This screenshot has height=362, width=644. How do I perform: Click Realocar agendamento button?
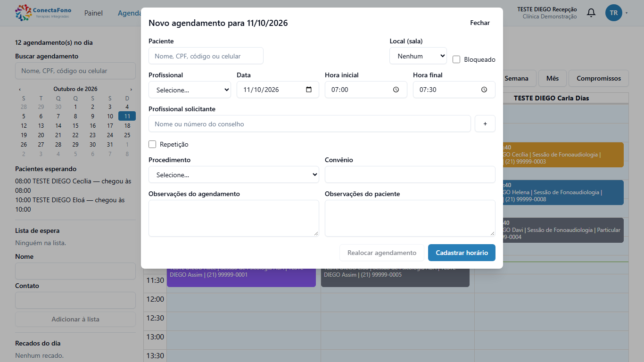(x=382, y=253)
